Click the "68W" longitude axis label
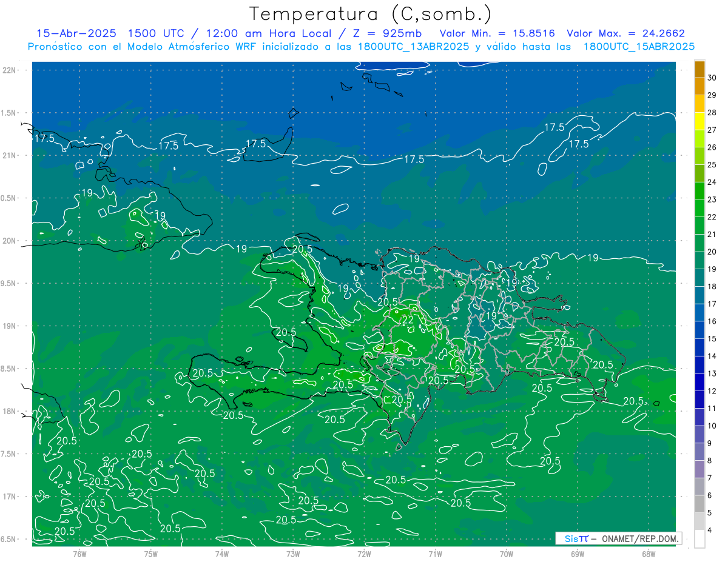This screenshot has height=562, width=728. click(649, 554)
